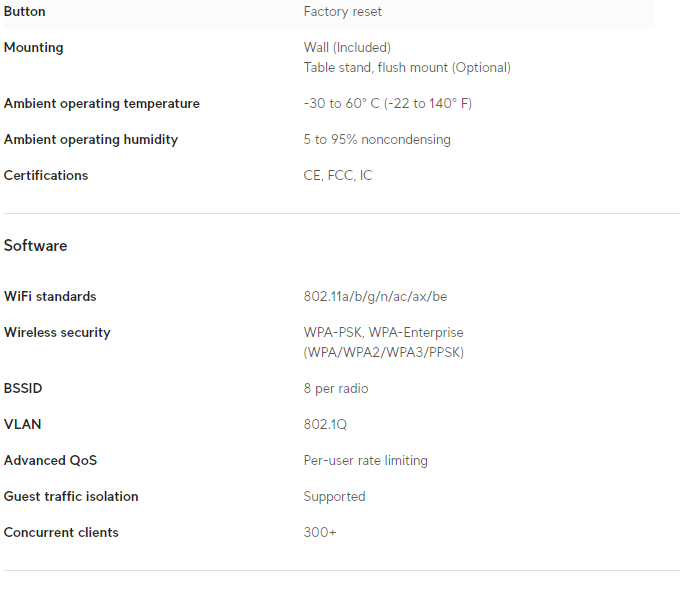Viewport: 680px width, 592px height.
Task: Click the Ambient operating humidity label
Action: tap(90, 140)
